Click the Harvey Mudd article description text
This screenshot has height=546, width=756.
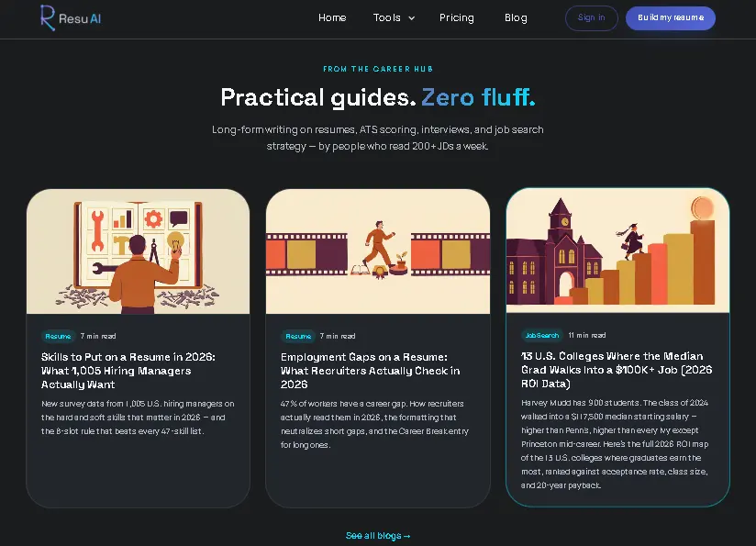pyautogui.click(x=615, y=444)
